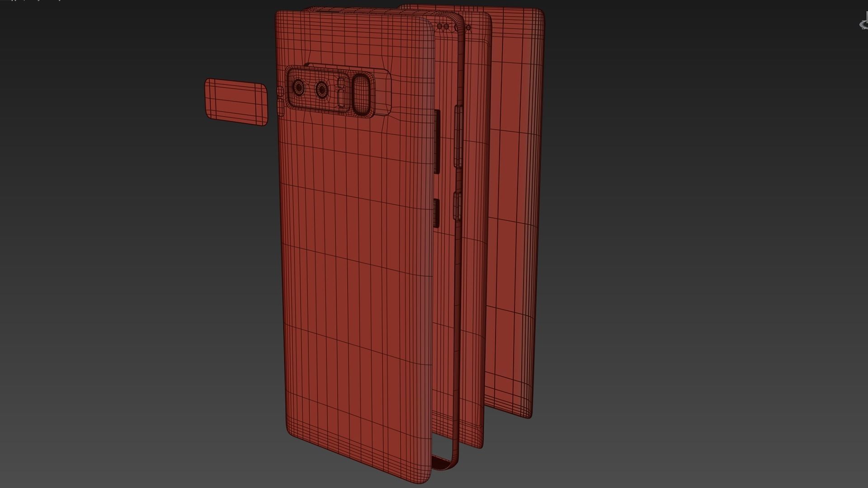Click the upper long side button on the frame
868x488 pixels.
pyautogui.click(x=458, y=136)
